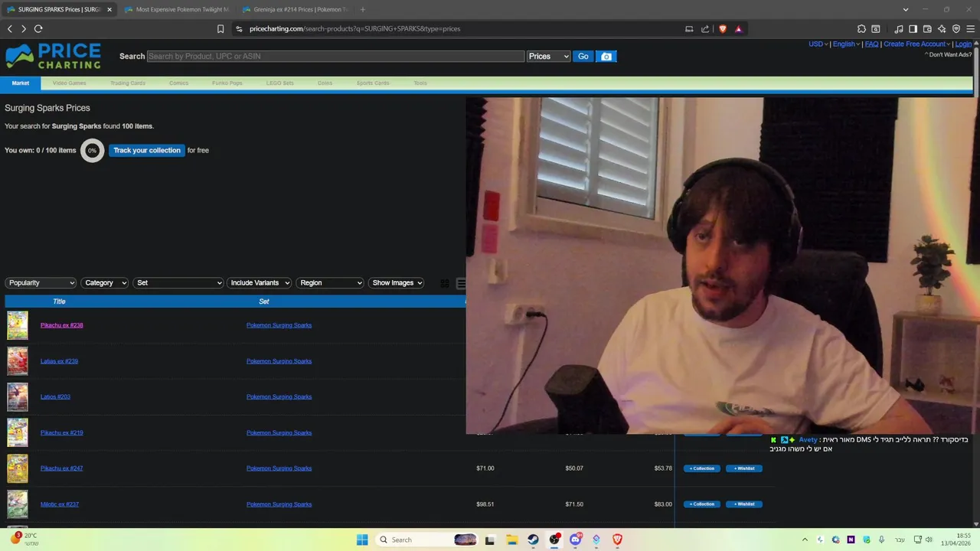Go forward with the browser forward arrow
Image resolution: width=980 pixels, height=551 pixels.
coord(24,28)
